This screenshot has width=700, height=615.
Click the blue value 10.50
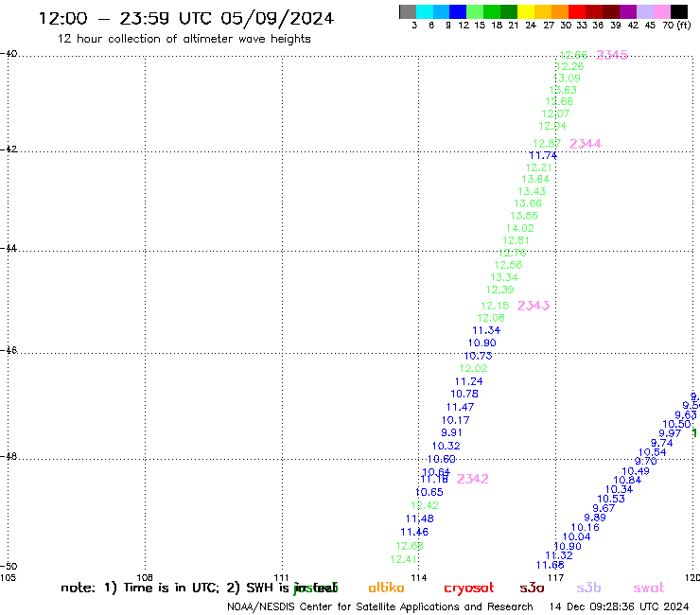676,424
